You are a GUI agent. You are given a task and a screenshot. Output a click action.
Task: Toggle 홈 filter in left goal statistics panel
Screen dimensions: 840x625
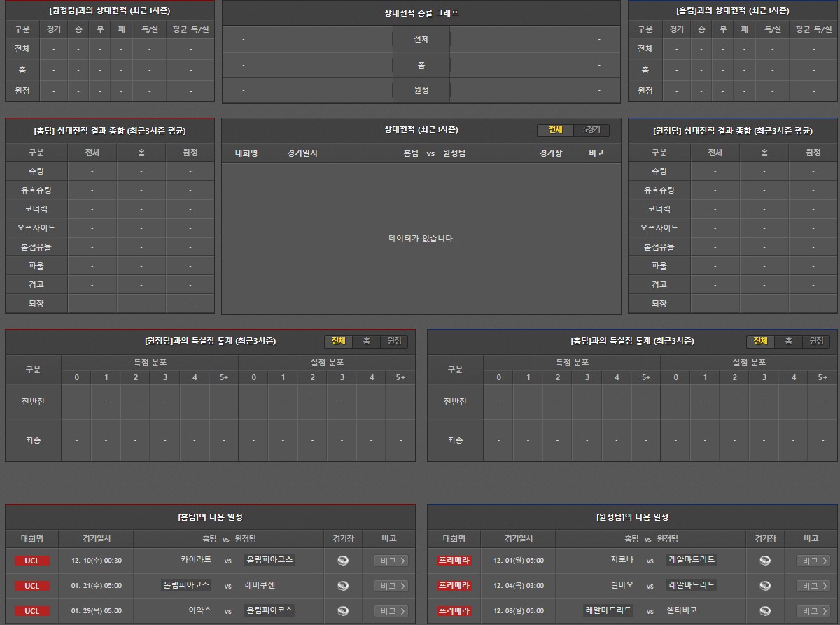366,341
